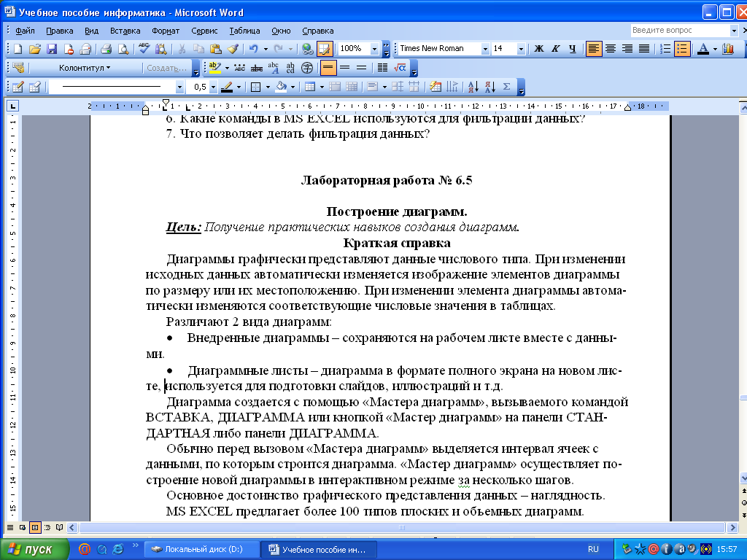Click the Insert Table icon
Viewport: 747px width, 560px height.
pos(309,87)
